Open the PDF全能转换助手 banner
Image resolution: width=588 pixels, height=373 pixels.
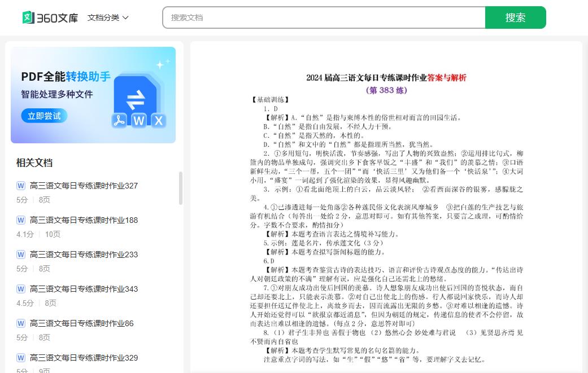tap(93, 95)
